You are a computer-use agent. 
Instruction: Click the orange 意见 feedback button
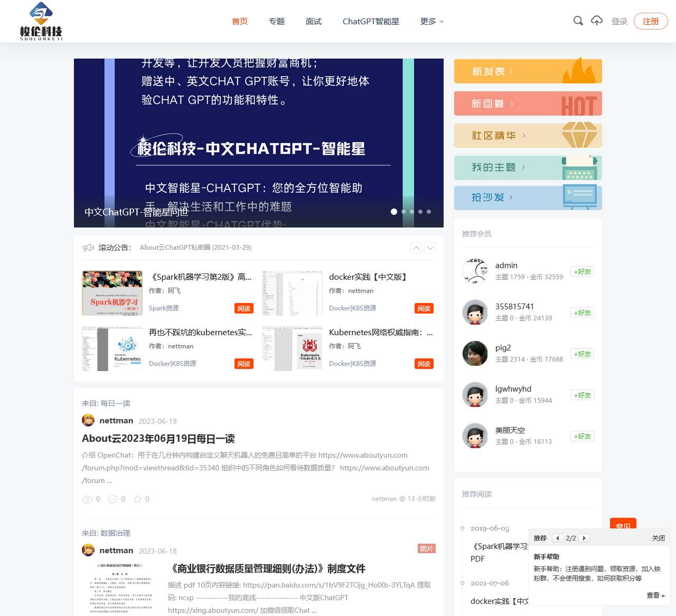tap(623, 524)
